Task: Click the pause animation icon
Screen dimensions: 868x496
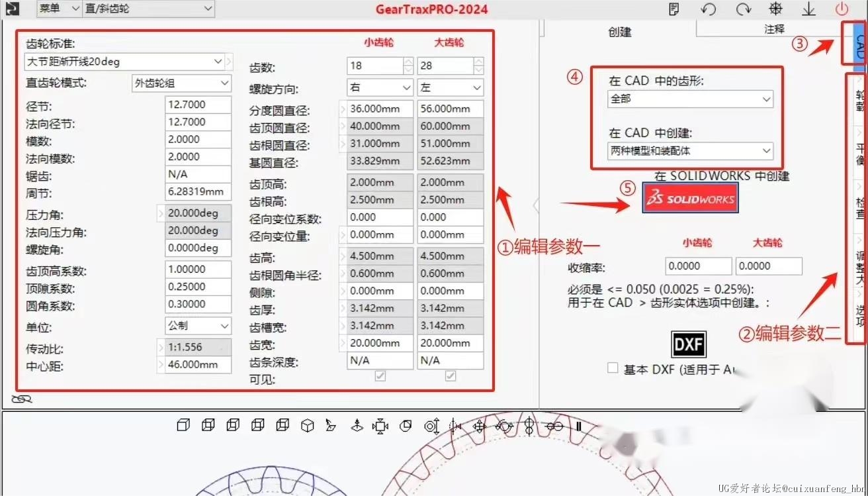Action: 579,426
